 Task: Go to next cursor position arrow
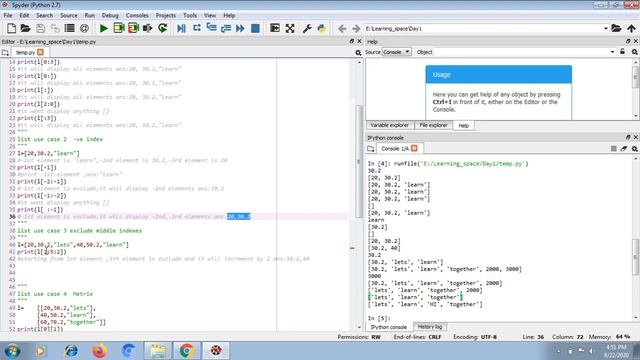point(356,29)
